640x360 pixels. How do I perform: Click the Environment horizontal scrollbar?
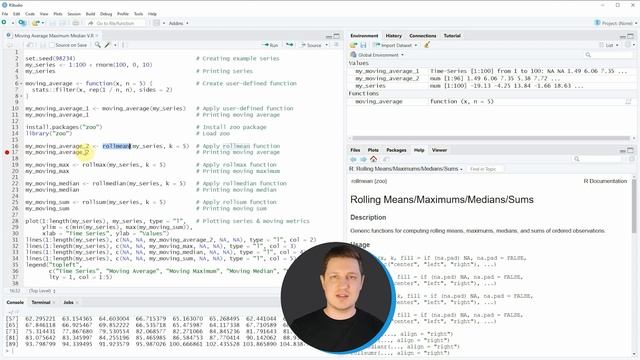click(x=491, y=138)
